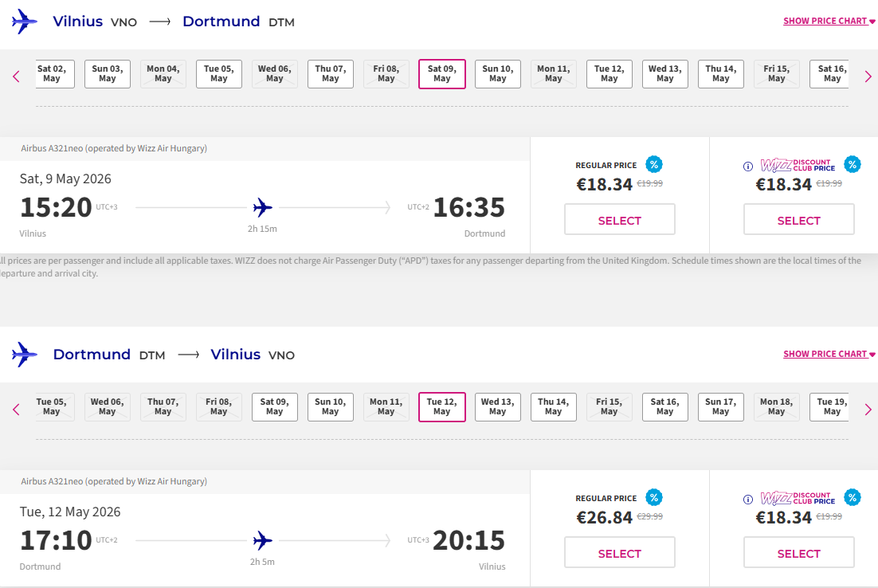Select Sun 10, May in outbound date strip

[x=498, y=74]
